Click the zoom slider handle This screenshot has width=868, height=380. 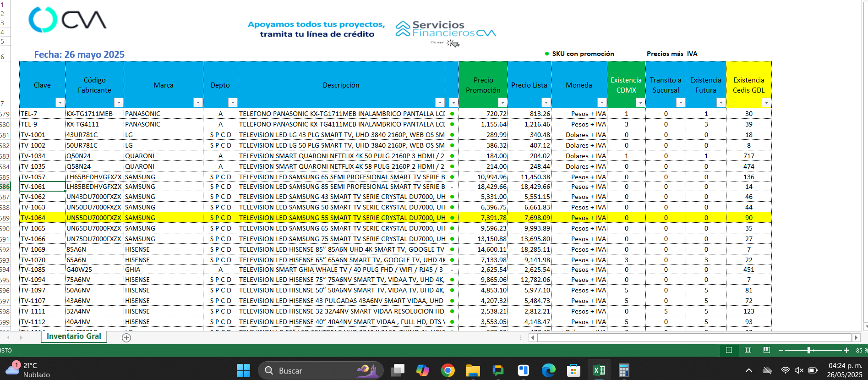(809, 350)
